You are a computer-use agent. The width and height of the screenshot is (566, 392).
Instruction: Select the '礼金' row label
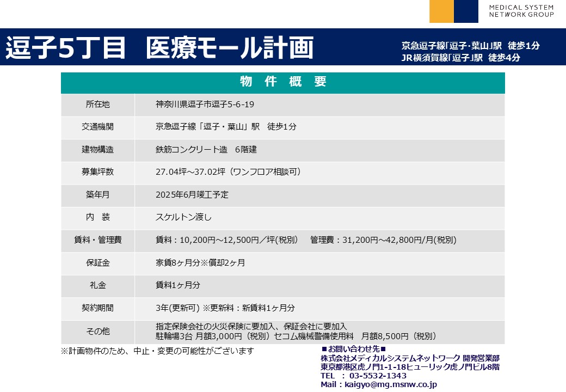97,285
